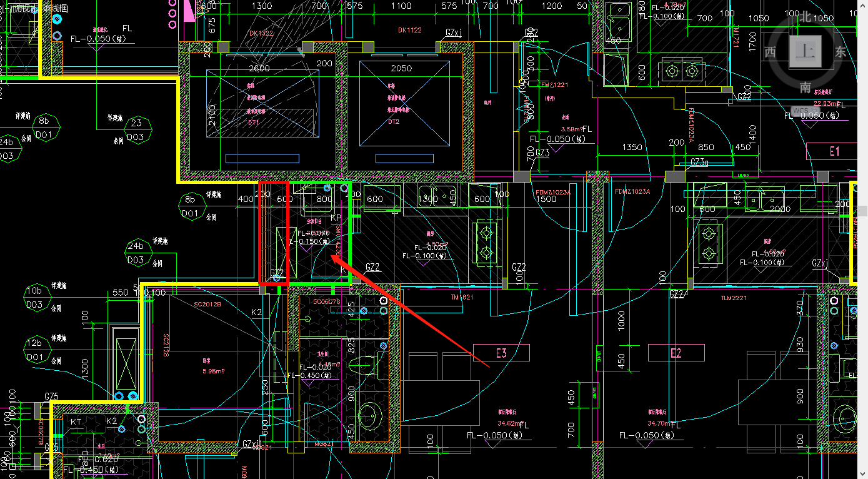The width and height of the screenshot is (868, 479).
Task: Select the E2 unit label box
Action: point(676,353)
